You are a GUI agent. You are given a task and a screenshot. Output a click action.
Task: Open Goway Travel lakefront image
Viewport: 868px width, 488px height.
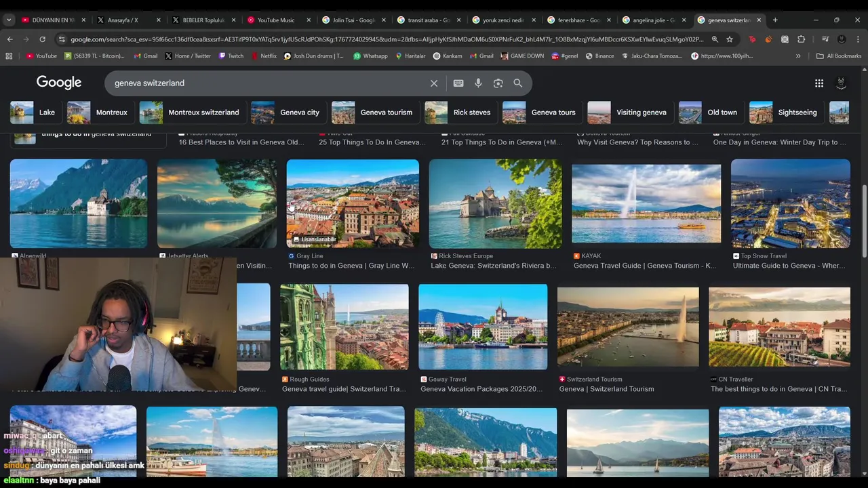coord(483,327)
